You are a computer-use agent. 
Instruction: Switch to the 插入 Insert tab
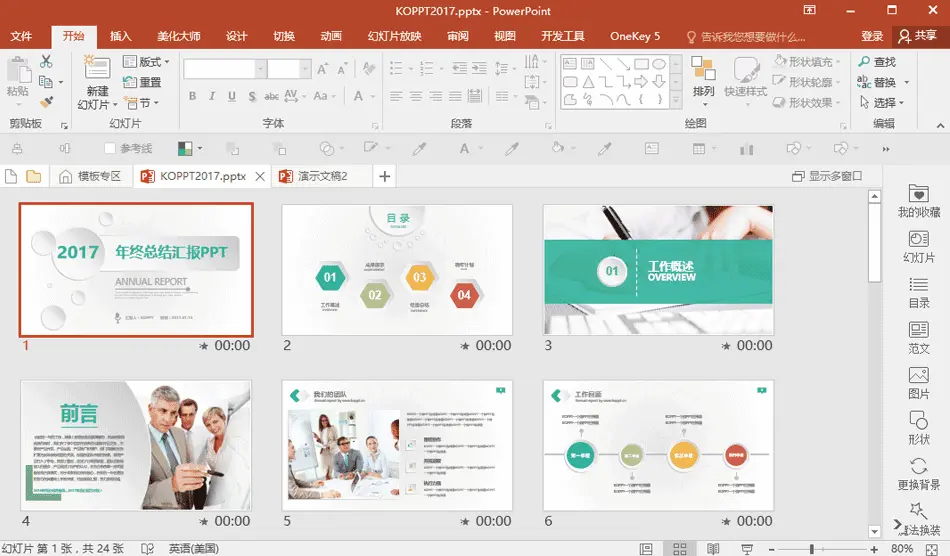[120, 36]
